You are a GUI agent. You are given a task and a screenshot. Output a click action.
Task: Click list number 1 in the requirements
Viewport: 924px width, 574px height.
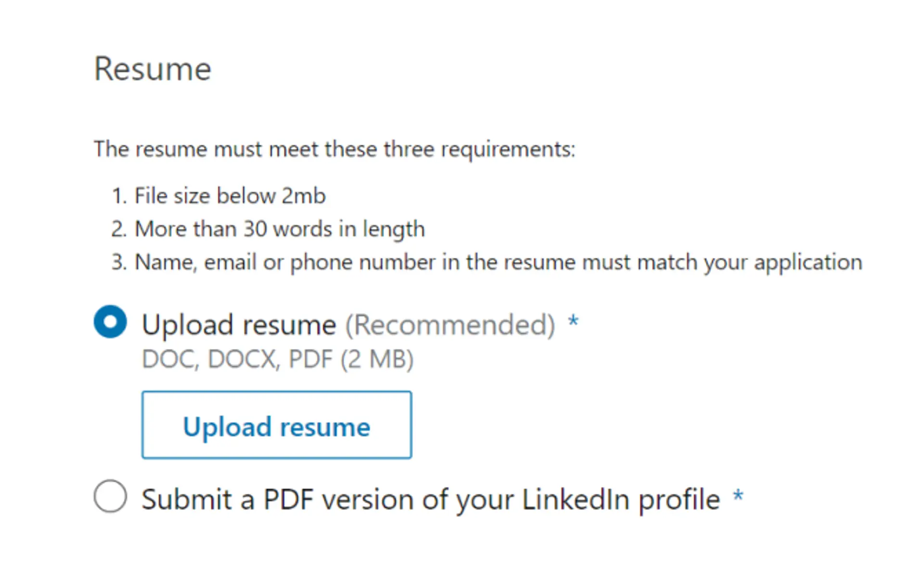[x=119, y=196]
